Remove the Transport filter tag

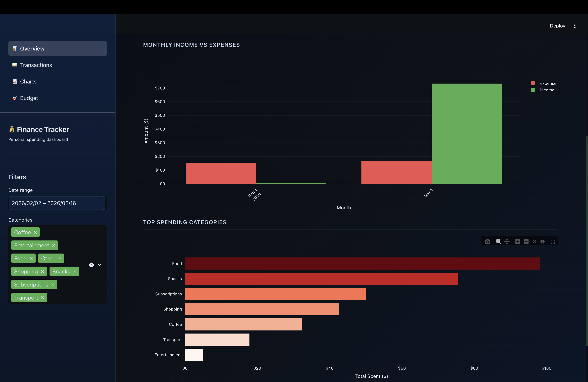(x=43, y=297)
